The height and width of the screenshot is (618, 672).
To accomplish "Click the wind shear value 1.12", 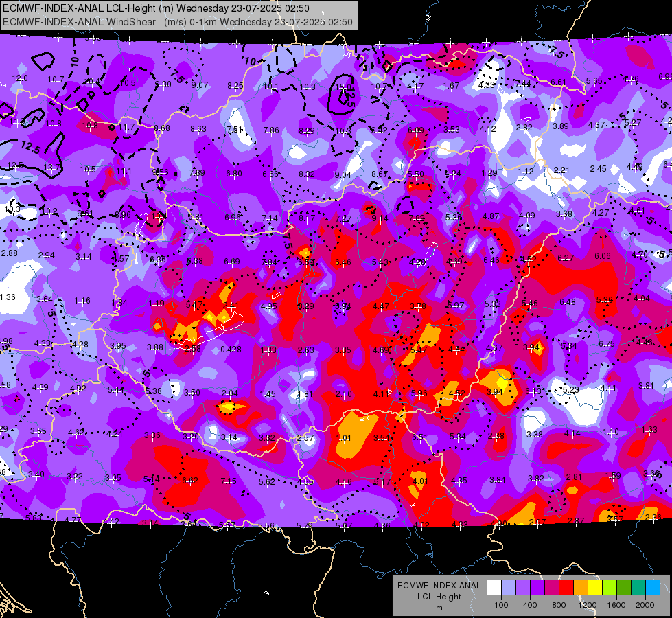I will tap(525, 172).
